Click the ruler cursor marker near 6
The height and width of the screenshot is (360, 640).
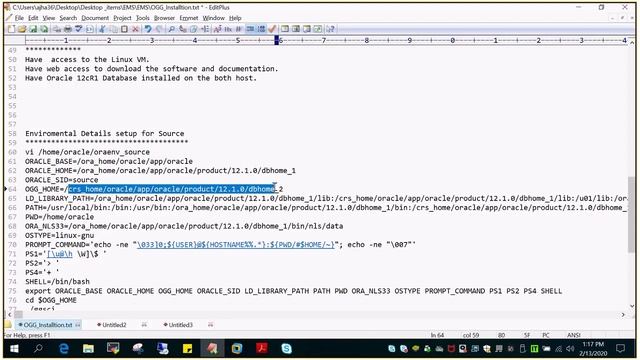(x=277, y=40)
